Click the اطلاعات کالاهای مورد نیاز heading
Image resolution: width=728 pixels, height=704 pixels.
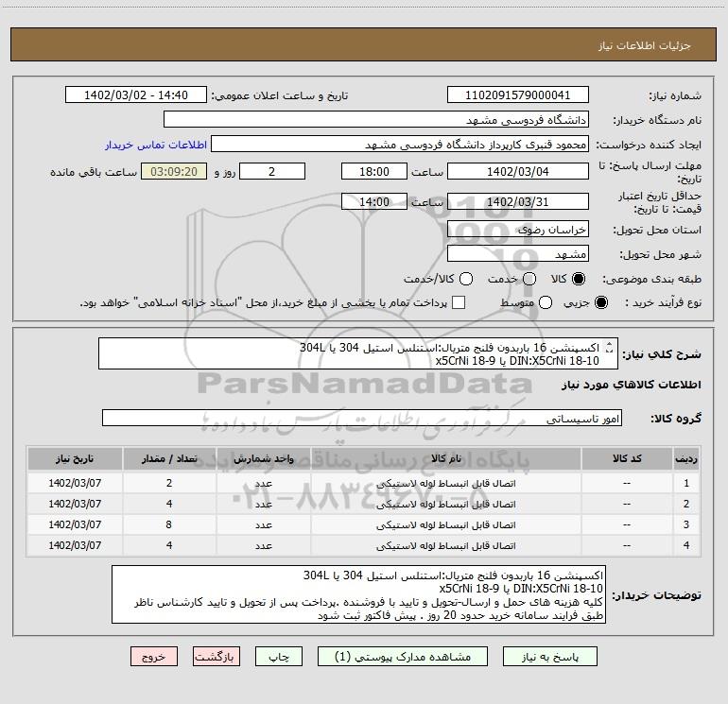tap(632, 385)
